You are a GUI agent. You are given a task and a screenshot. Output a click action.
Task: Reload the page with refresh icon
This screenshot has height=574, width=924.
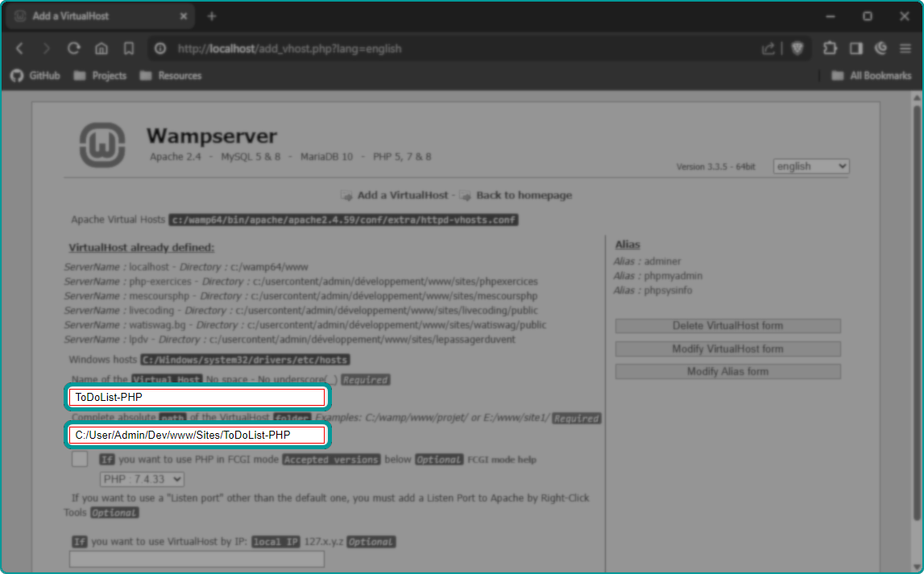click(73, 48)
